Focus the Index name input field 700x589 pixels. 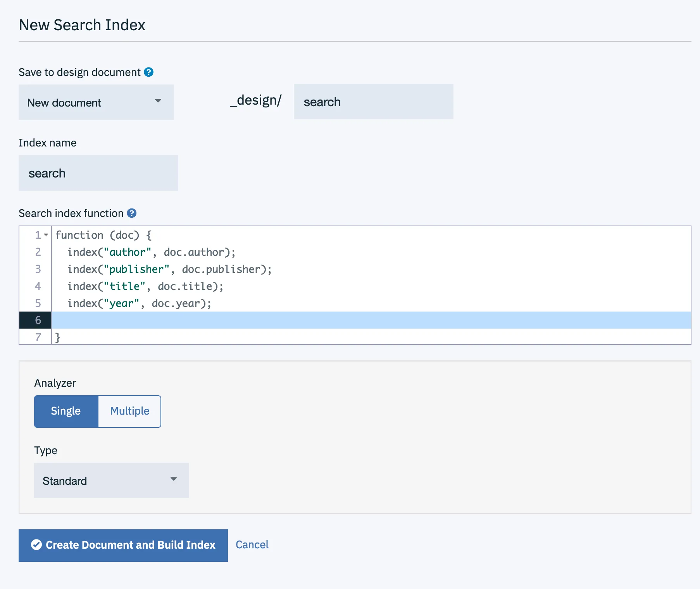click(98, 173)
